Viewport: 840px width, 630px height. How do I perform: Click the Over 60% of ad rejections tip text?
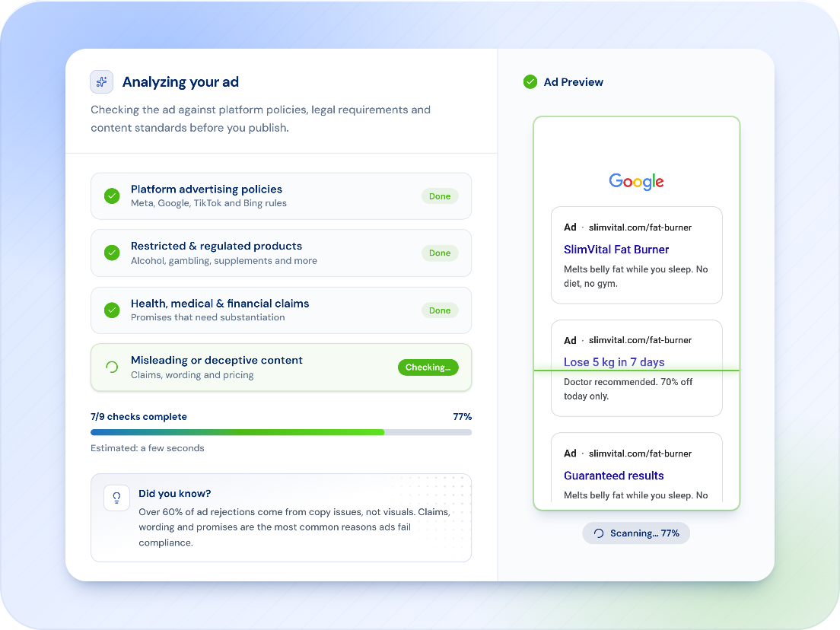294,527
